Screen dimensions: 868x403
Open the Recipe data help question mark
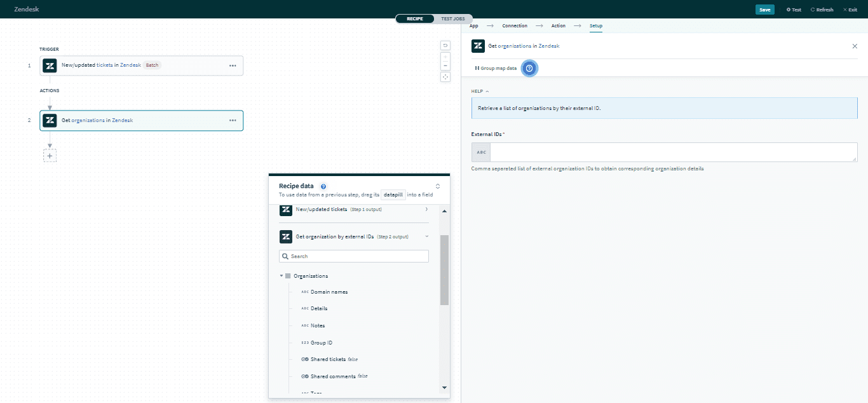pos(323,186)
